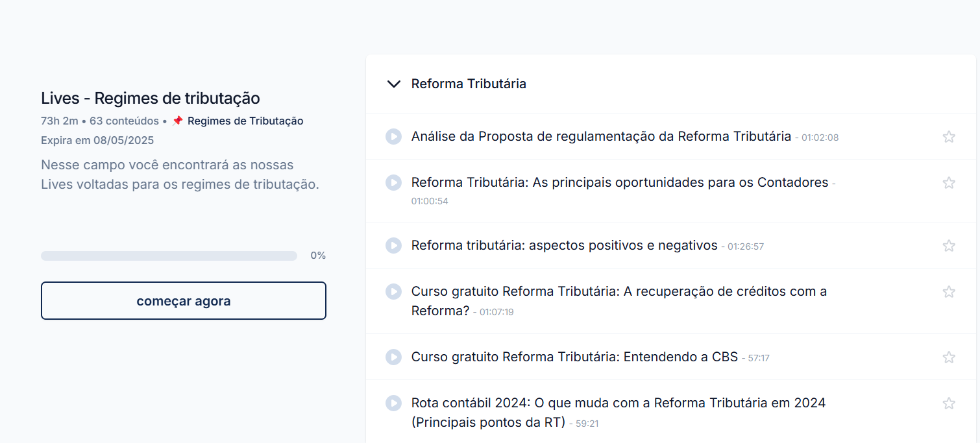Start the course with começar agora

[184, 301]
